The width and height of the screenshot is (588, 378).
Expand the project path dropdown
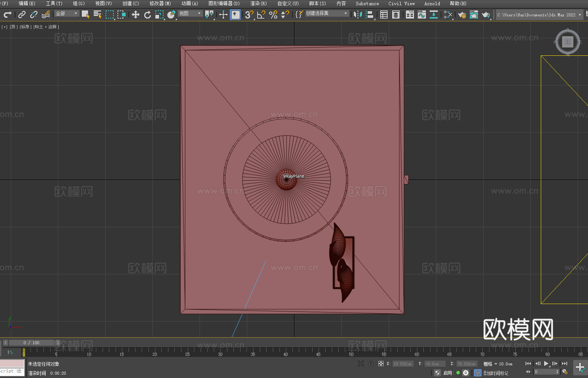(580, 15)
